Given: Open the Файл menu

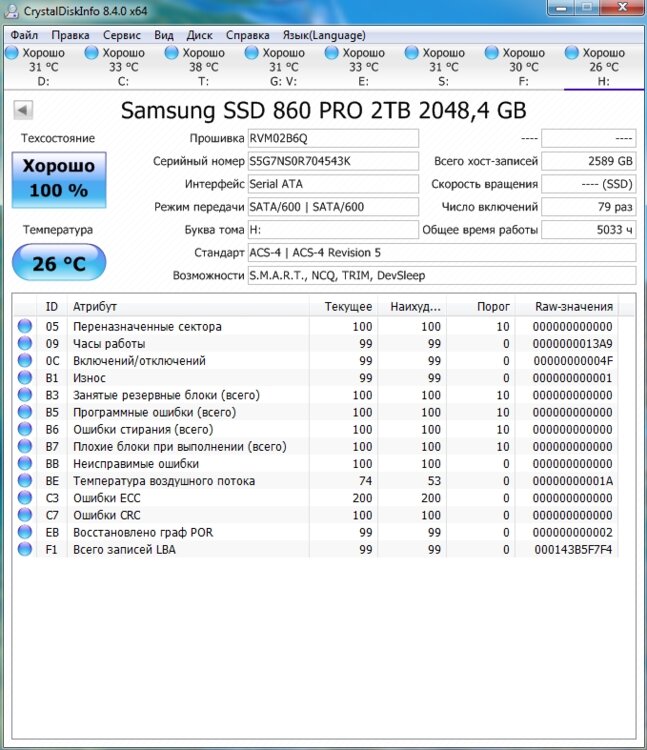Looking at the screenshot, I should 25,34.
